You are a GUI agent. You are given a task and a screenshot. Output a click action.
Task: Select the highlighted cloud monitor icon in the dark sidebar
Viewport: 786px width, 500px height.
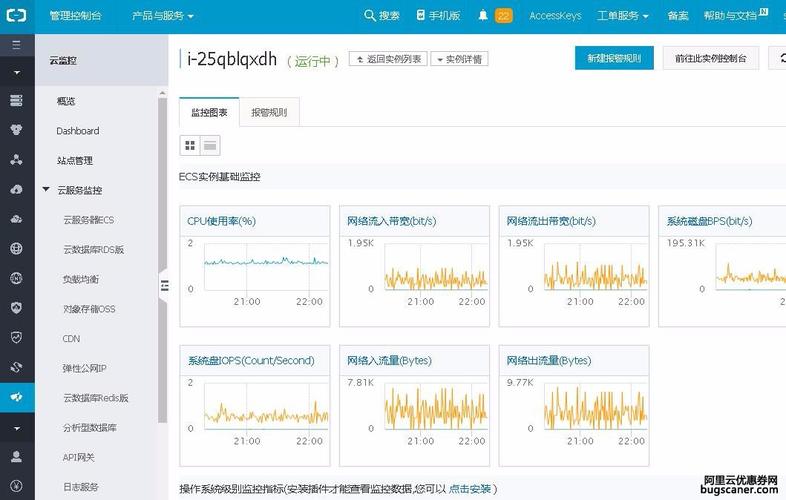[17, 397]
